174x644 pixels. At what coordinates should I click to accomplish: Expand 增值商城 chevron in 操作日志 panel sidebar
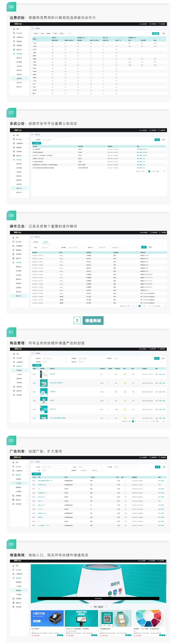pos(28,250)
